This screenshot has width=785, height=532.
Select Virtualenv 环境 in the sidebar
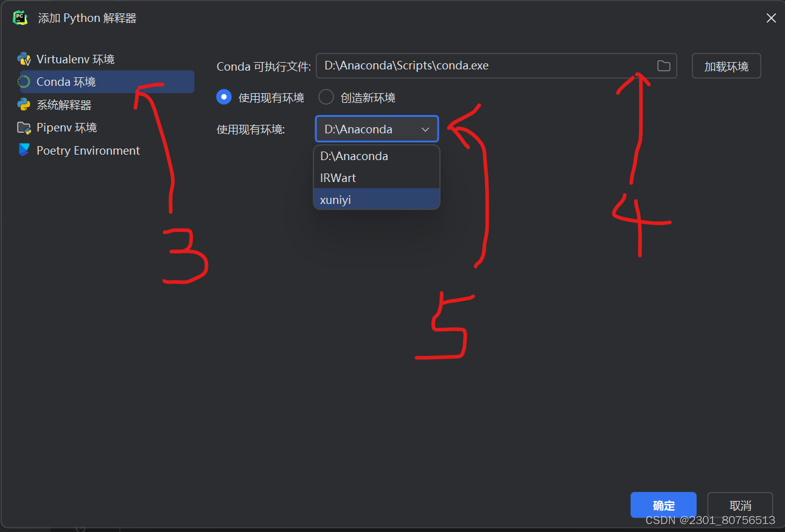(75, 59)
